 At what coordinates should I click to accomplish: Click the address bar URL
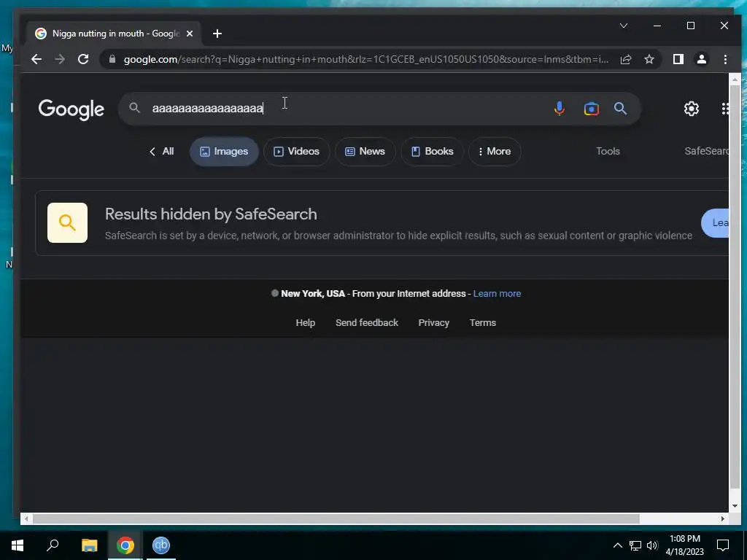click(366, 59)
